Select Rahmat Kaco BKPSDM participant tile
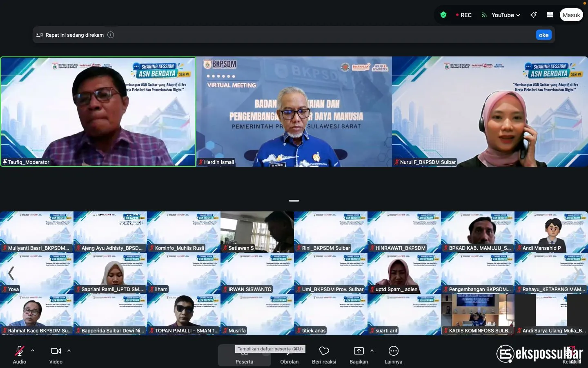Image resolution: width=588 pixels, height=368 pixels. click(37, 314)
